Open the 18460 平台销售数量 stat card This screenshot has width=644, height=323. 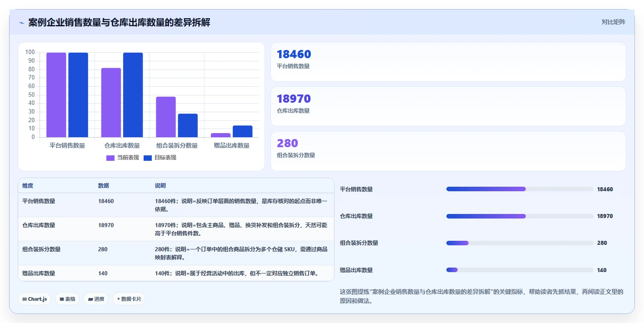448,62
